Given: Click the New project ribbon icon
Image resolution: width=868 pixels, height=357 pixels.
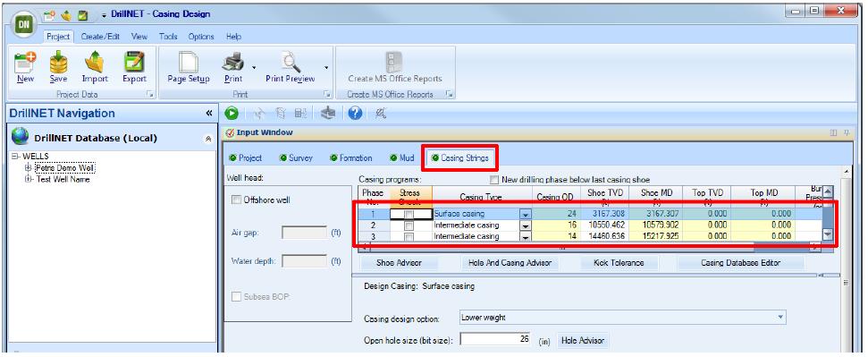Looking at the screenshot, I should (x=25, y=62).
